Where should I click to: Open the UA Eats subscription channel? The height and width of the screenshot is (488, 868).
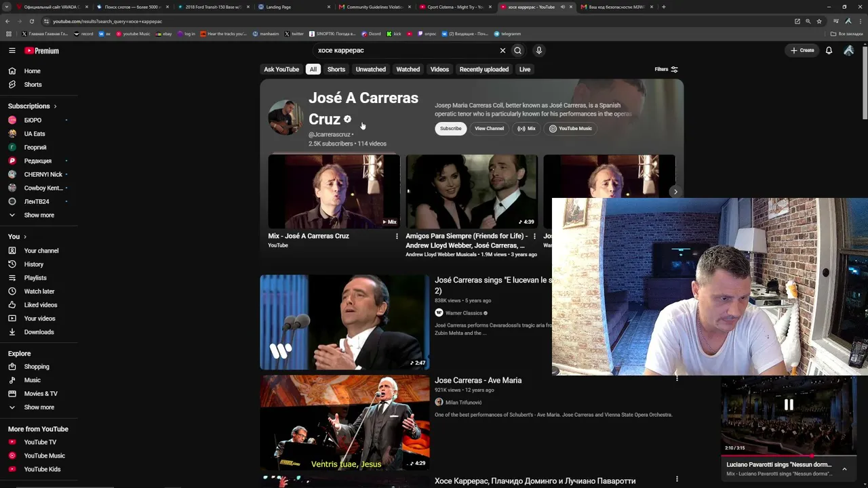(x=35, y=134)
